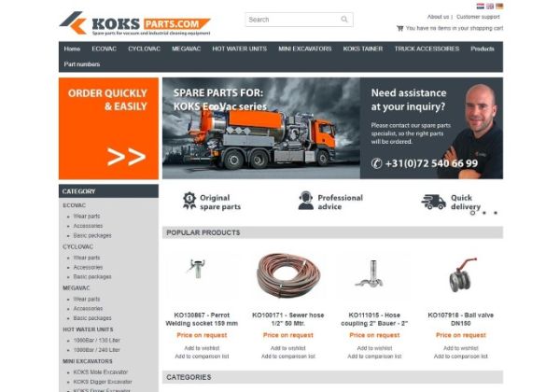Click the Order Quickly & Easily arrows banner
The height and width of the screenshot is (392, 560).
(108, 129)
